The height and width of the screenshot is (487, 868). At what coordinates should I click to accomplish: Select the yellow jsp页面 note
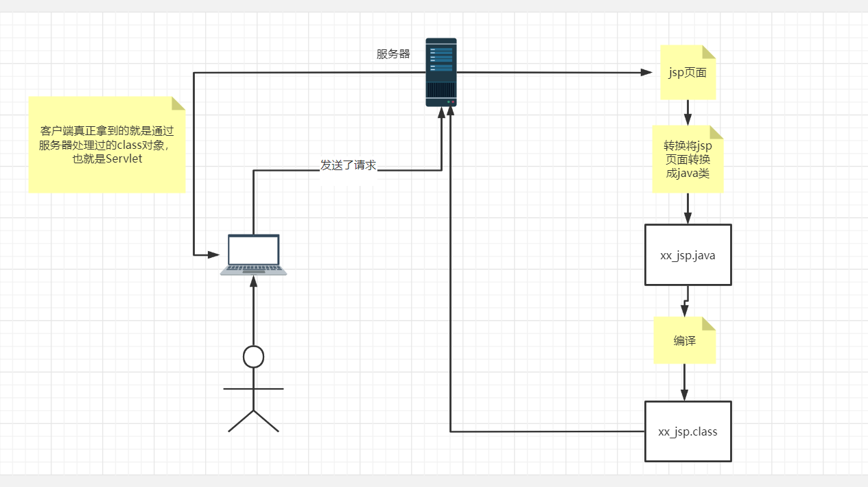point(688,73)
